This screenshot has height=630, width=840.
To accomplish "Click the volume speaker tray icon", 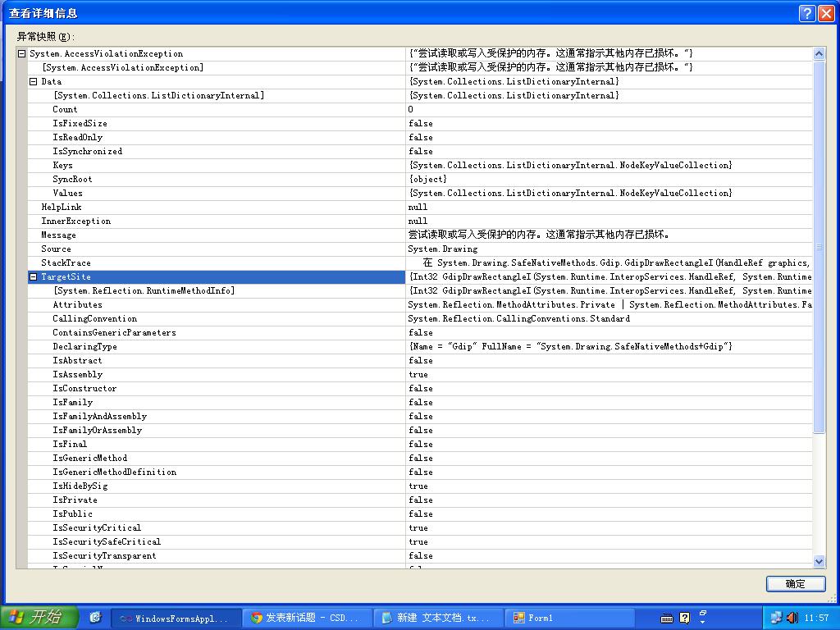I will [x=793, y=619].
